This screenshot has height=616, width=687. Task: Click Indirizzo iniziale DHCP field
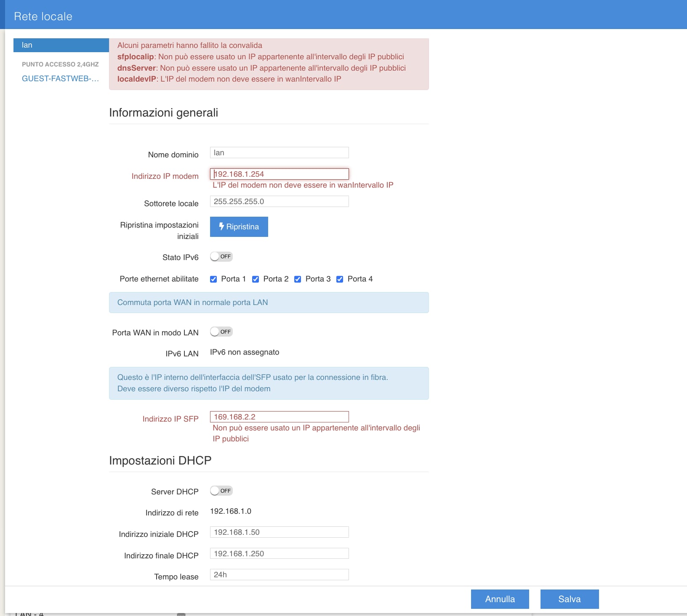pos(280,532)
